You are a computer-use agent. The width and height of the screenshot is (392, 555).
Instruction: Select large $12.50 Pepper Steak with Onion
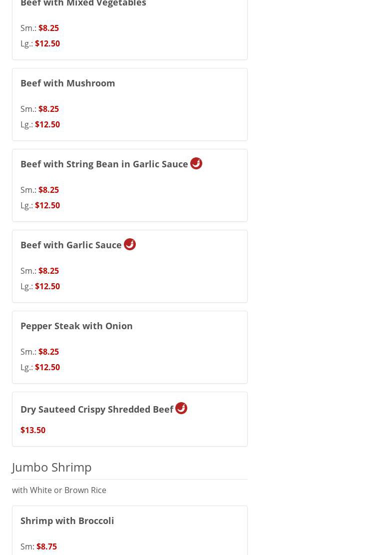[x=47, y=367]
